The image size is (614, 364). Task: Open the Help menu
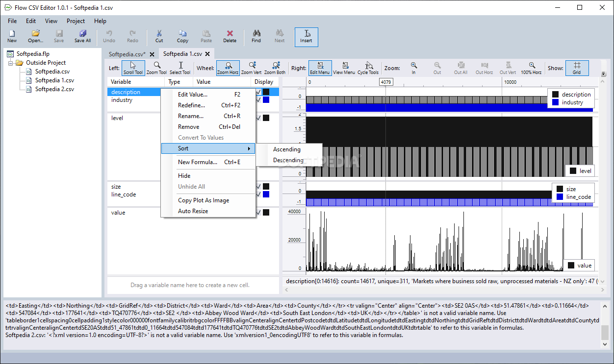pyautogui.click(x=100, y=21)
